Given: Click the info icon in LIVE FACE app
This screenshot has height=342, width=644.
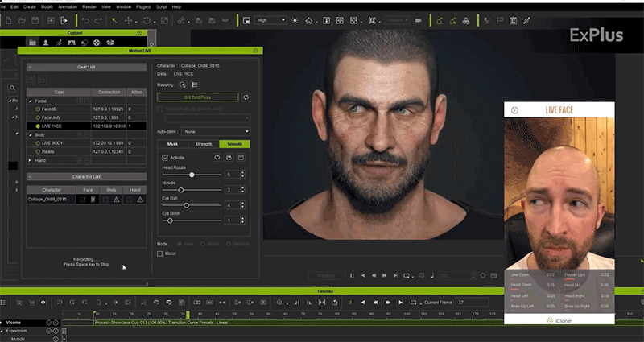Looking at the screenshot, I should (514, 110).
